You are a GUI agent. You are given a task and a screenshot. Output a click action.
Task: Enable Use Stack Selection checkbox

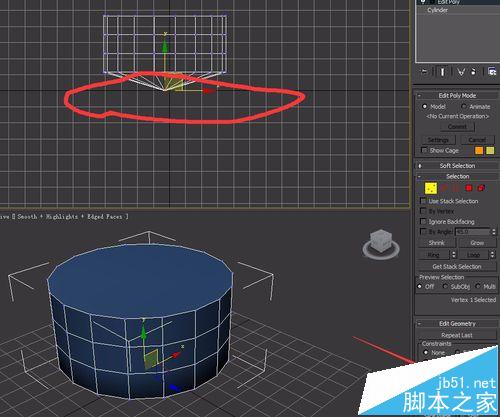click(423, 201)
